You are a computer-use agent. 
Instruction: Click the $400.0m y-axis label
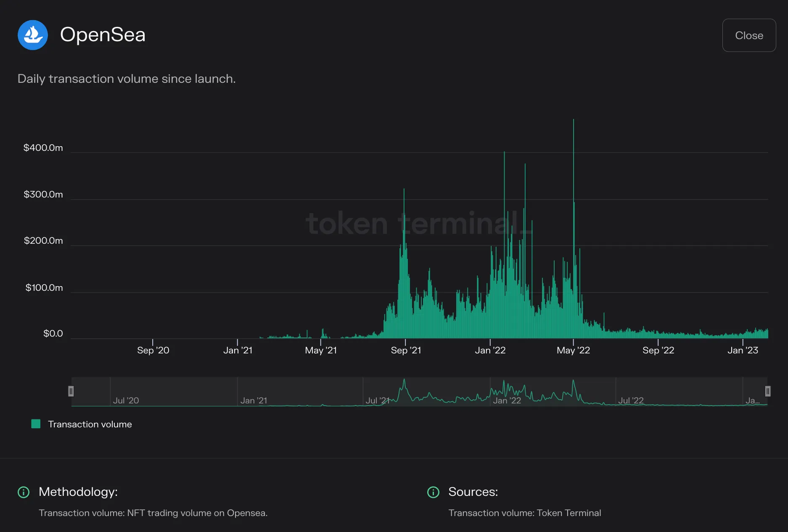43,148
